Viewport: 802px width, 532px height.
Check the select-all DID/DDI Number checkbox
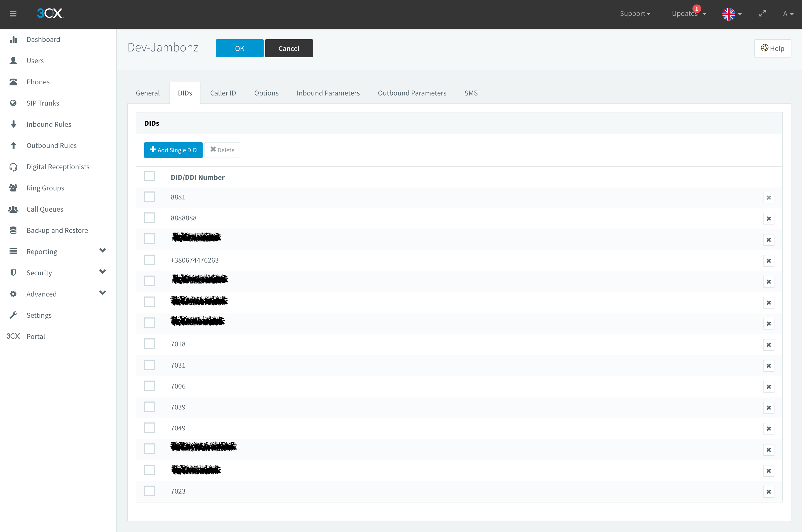point(149,176)
